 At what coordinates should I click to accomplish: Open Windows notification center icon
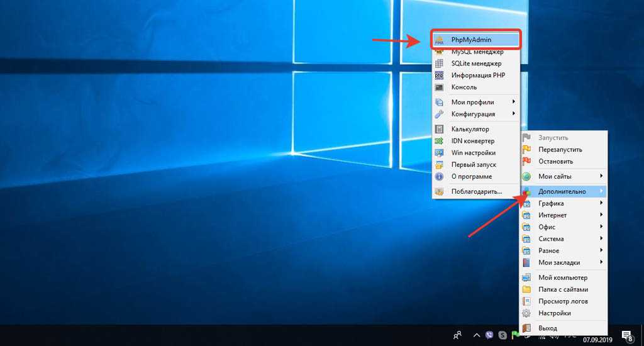point(626,336)
